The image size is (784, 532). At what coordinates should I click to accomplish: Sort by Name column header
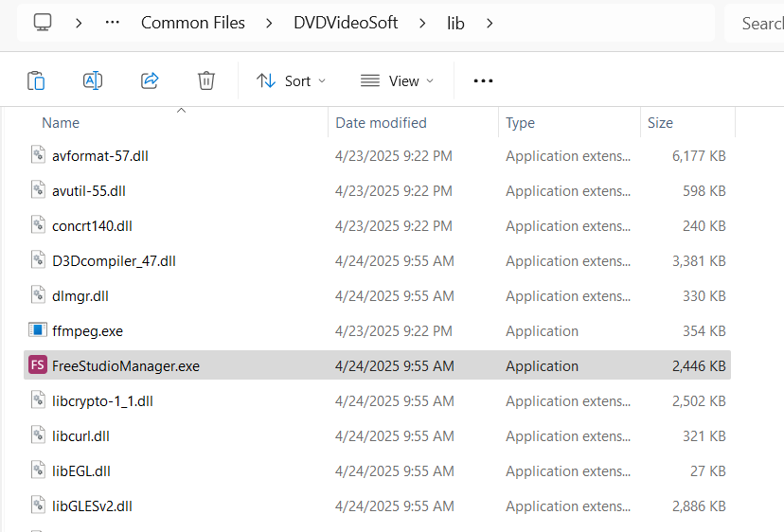tap(61, 122)
